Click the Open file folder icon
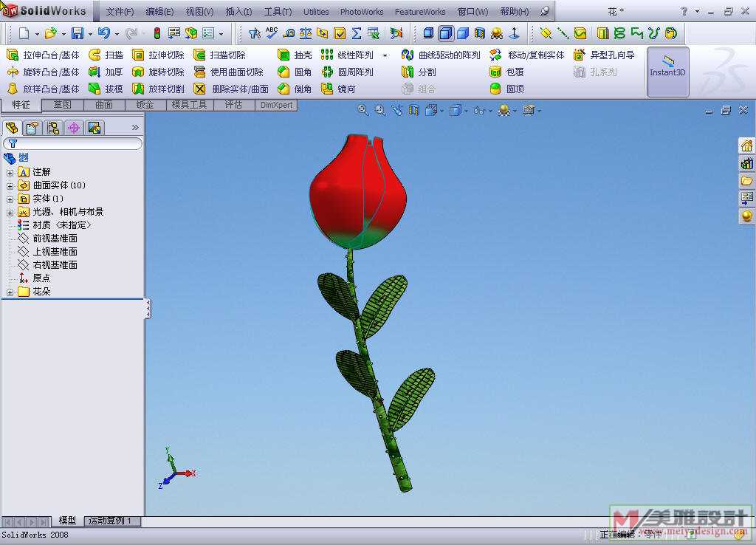Viewport: 756px width, 545px height. (50, 33)
